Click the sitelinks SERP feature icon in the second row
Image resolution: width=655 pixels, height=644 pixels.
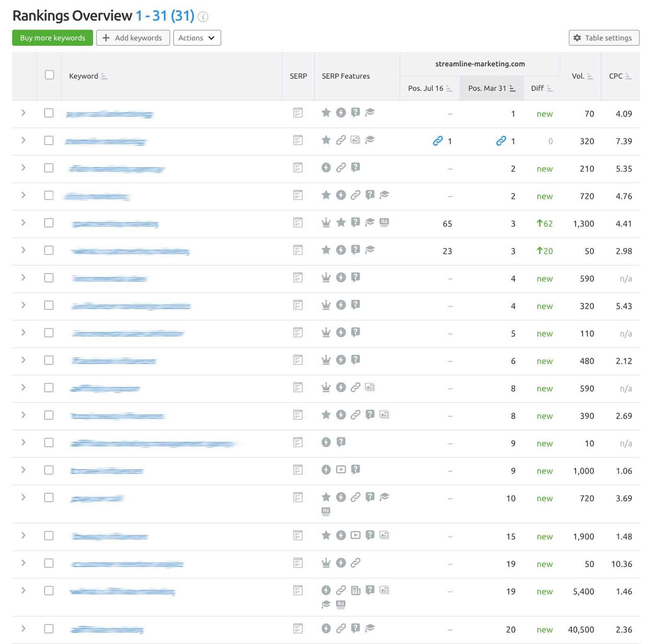pos(341,140)
